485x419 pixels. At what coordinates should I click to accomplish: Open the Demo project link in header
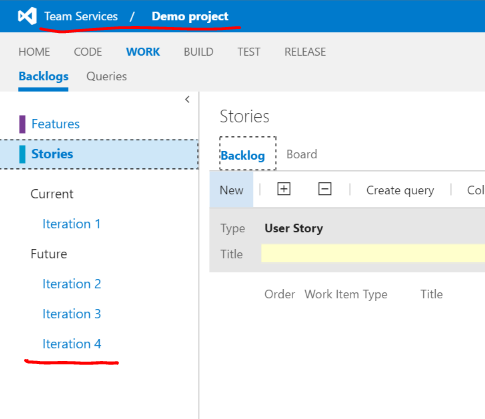[x=190, y=16]
